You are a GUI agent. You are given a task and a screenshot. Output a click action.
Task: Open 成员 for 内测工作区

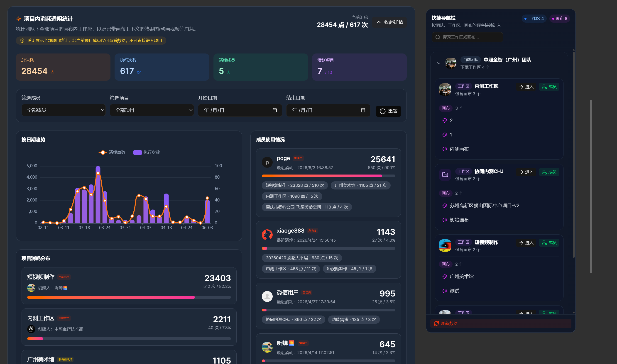tap(549, 87)
